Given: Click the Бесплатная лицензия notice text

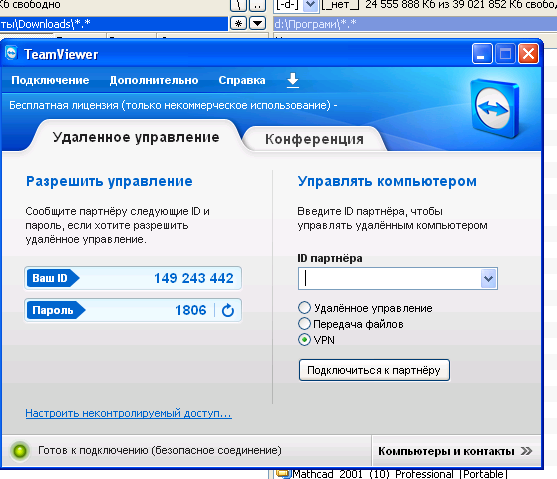Looking at the screenshot, I should [x=173, y=106].
